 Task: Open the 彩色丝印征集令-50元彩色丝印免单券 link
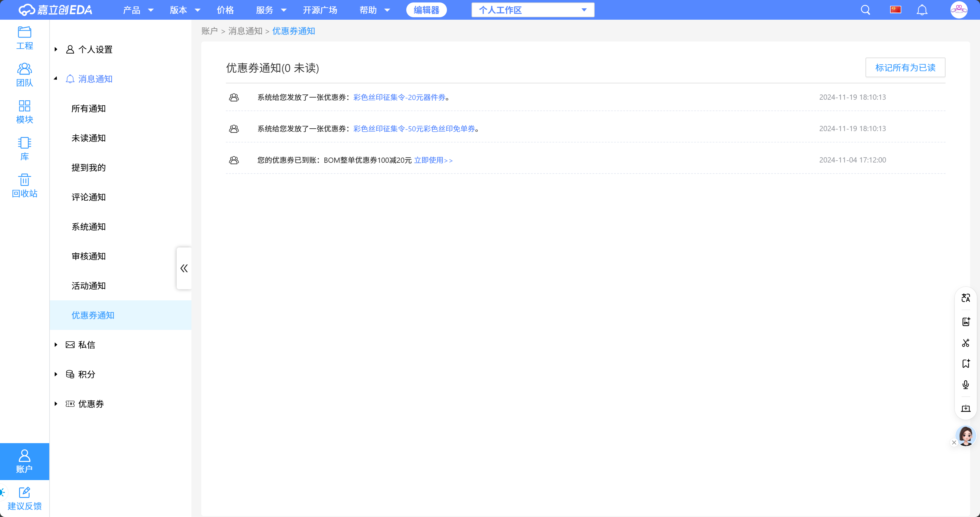[414, 129]
